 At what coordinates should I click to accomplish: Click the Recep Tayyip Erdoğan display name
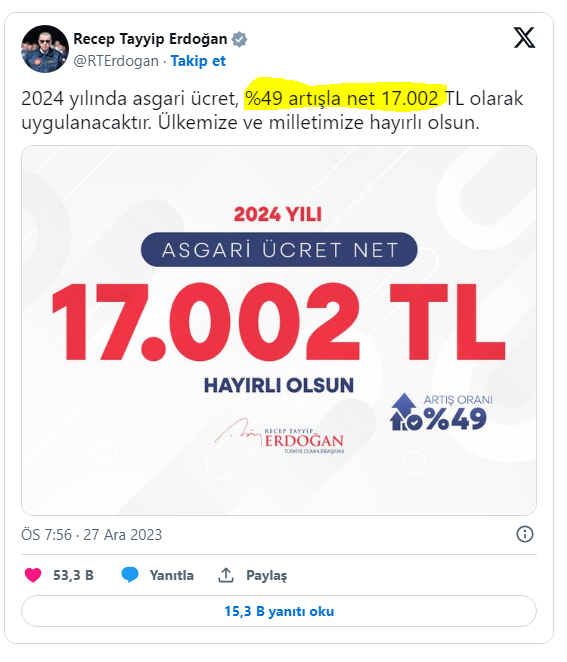(150, 39)
